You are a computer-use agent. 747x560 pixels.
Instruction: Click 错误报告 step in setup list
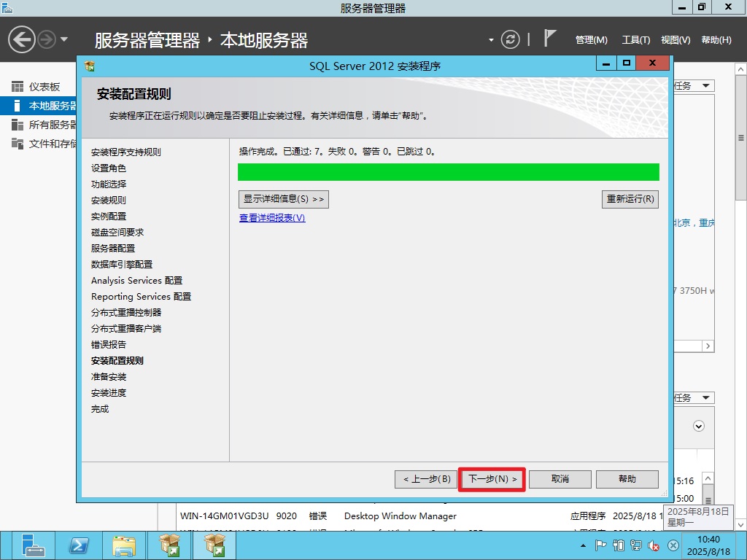[108, 345]
